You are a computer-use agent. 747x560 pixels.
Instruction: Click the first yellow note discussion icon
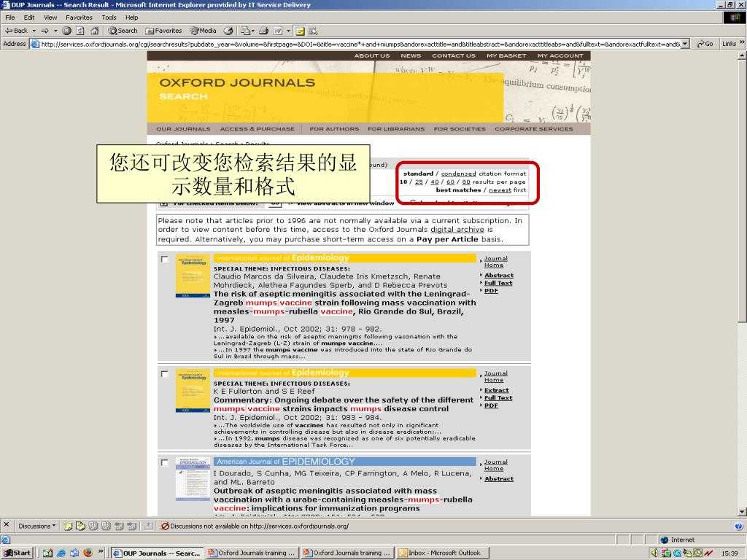coord(68,526)
